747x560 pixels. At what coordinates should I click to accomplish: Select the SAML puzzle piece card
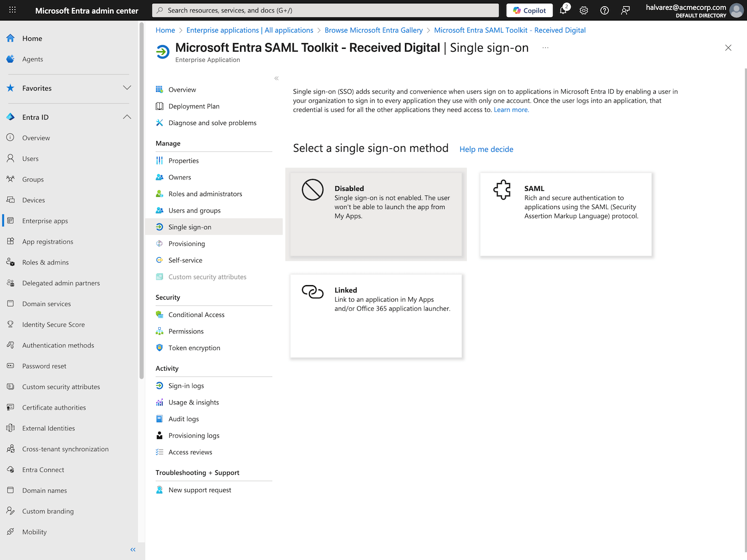(x=565, y=214)
